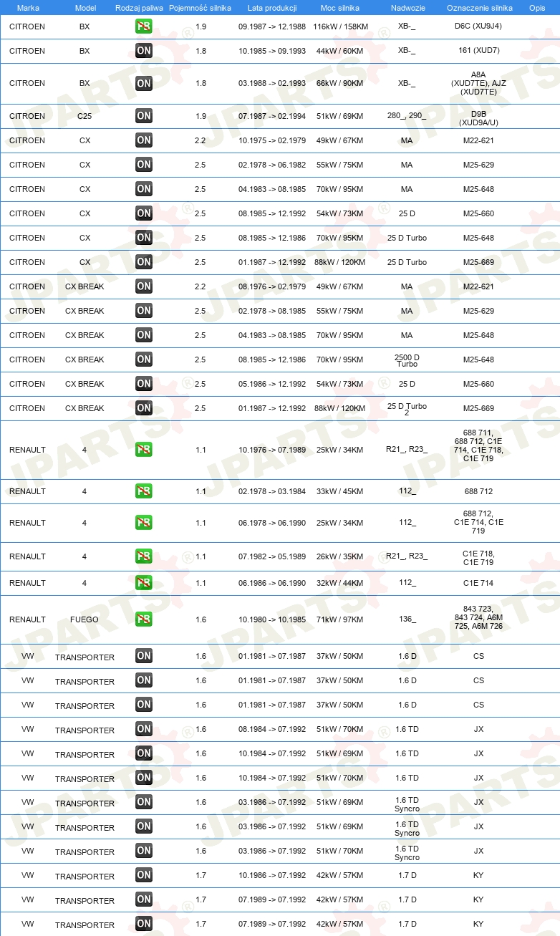560x936 pixels.
Task: Click engine code C1E 714 in Renault 4 44KM row
Action: [479, 583]
